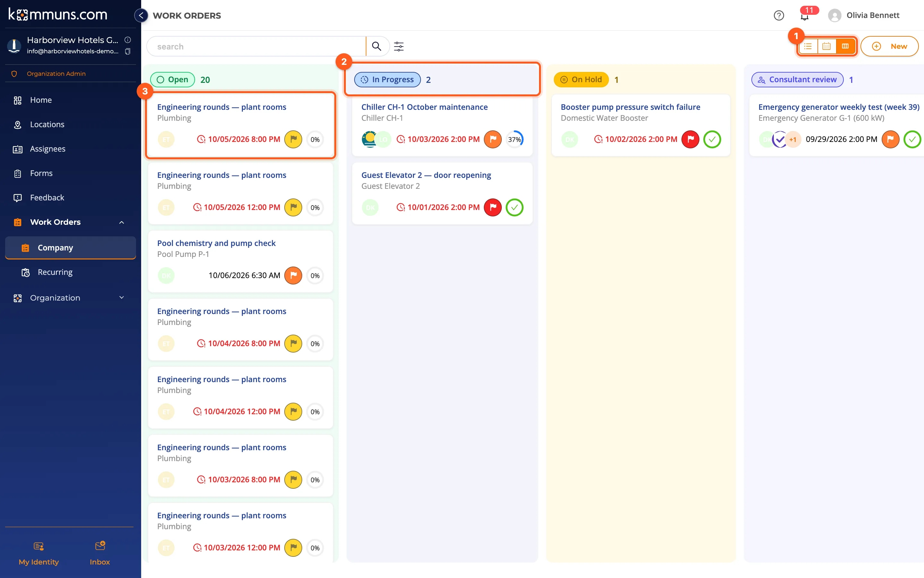
Task: Collapse the sidebar with the back arrow
Action: click(x=141, y=15)
